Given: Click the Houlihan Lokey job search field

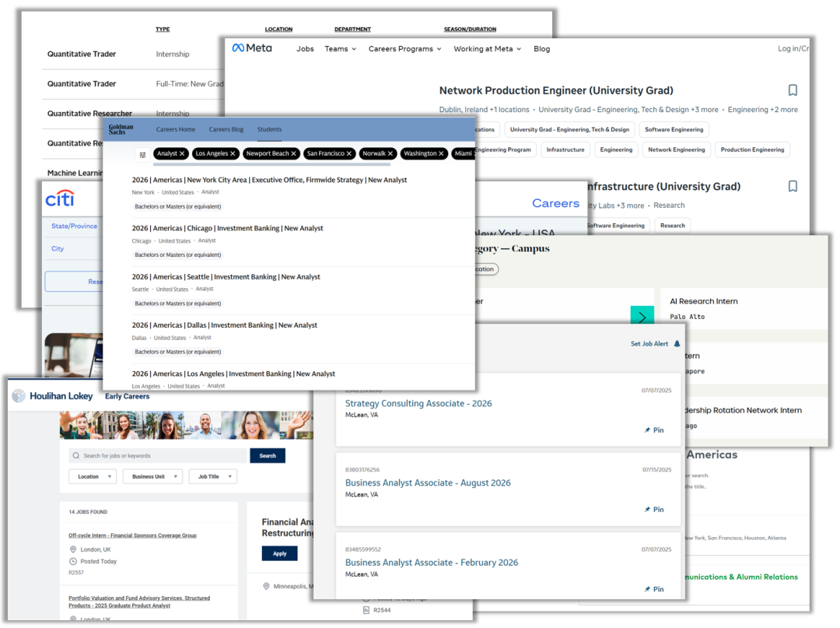Looking at the screenshot, I should point(159,455).
